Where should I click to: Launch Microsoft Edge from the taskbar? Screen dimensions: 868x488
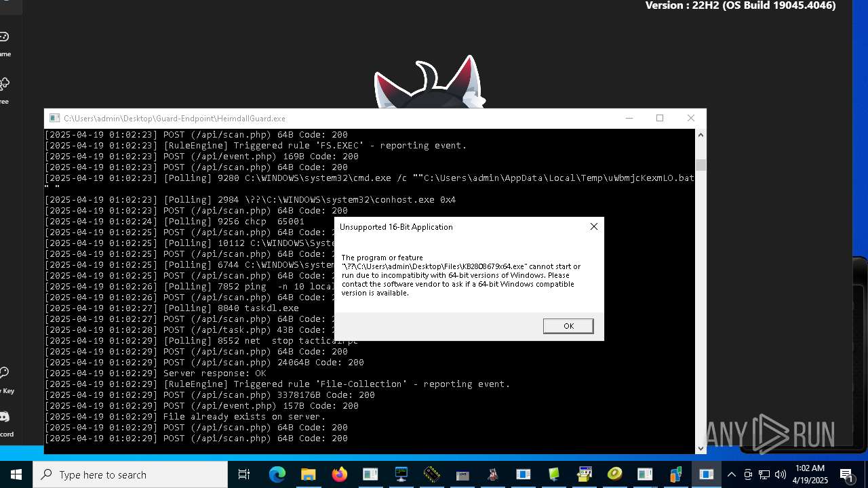coord(277,474)
